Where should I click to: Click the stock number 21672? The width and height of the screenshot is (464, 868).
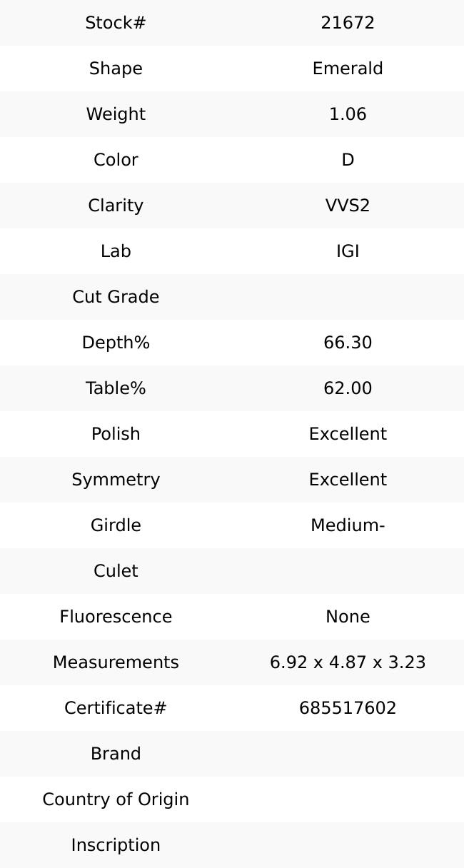(348, 23)
